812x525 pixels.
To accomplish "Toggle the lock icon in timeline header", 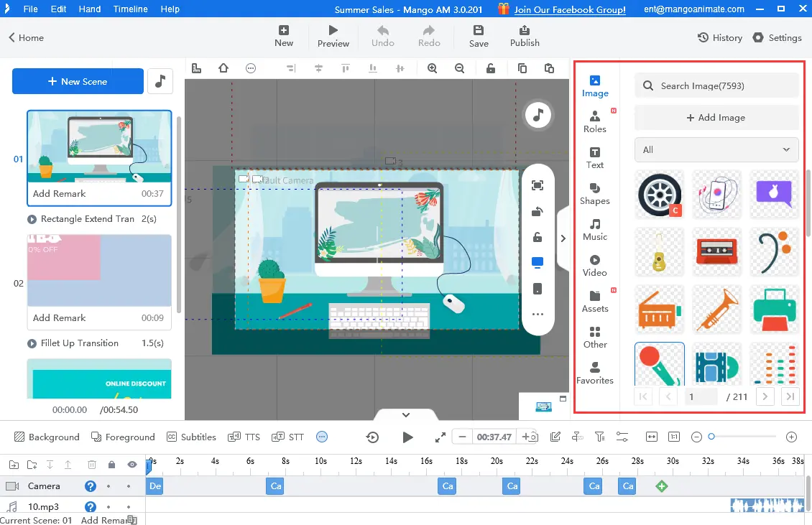I will click(x=111, y=465).
